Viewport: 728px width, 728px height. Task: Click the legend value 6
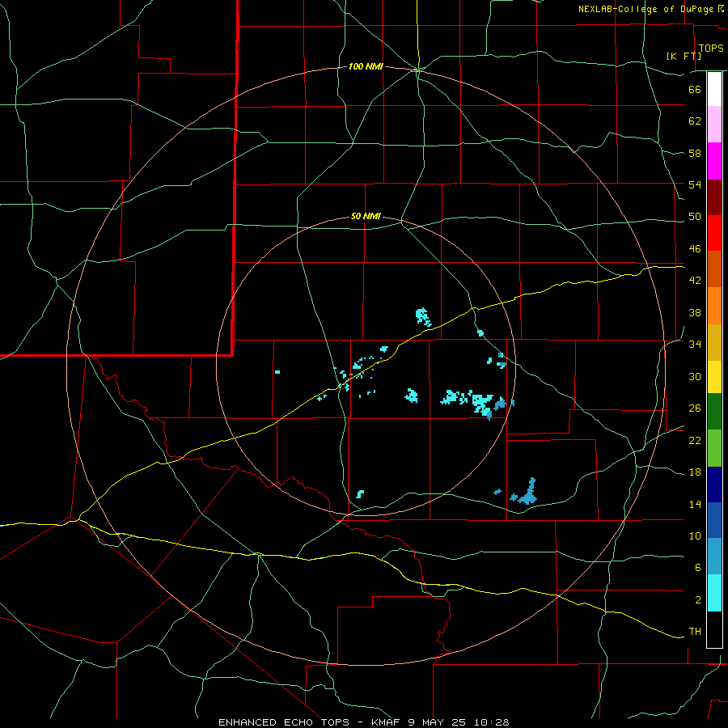coord(698,568)
